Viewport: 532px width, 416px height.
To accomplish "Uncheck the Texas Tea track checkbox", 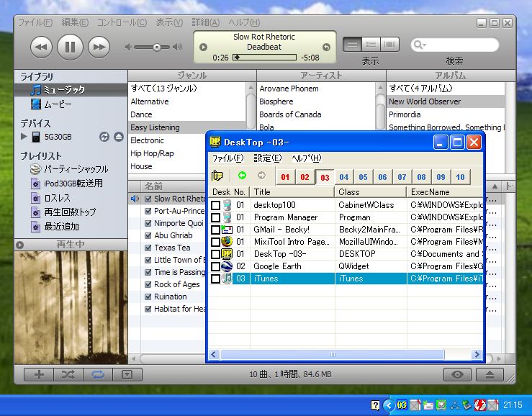I will (148, 248).
